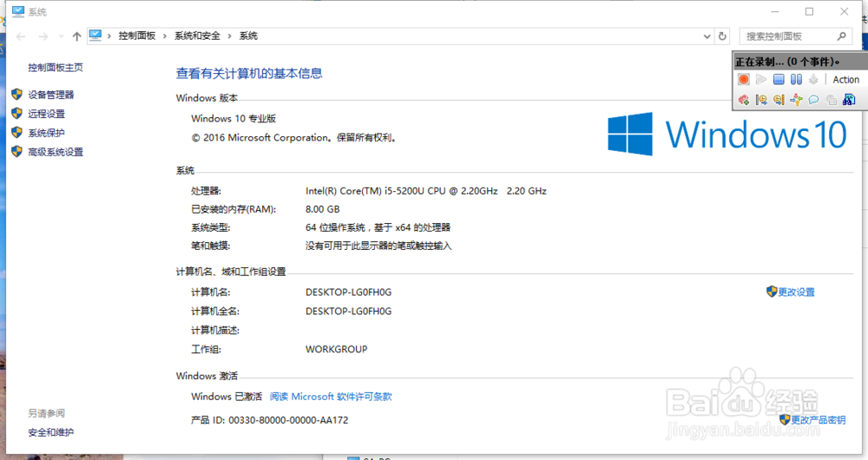This screenshot has height=460, width=868.
Task: Minimize the 系统 window
Action: pyautogui.click(x=775, y=11)
